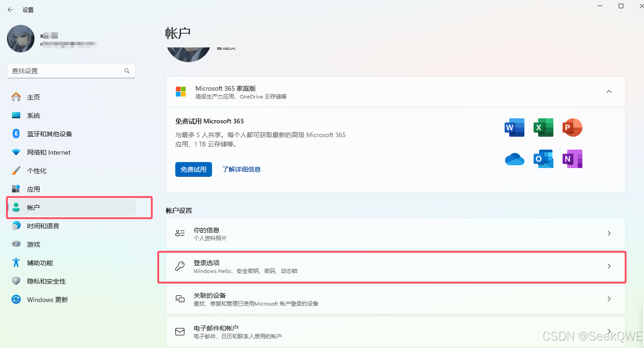Open the 应用 settings section
This screenshot has height=348, width=644.
(71, 189)
